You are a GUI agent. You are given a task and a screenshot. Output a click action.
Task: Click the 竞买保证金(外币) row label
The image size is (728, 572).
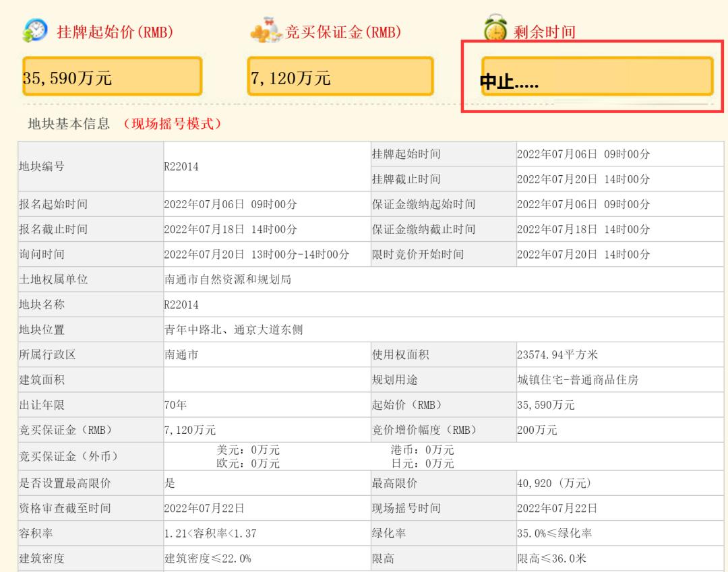coord(68,457)
